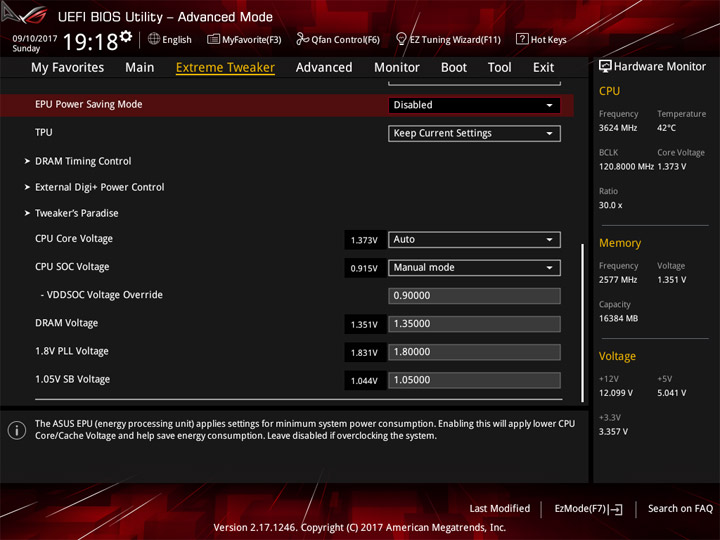Click English language button

click(x=177, y=40)
